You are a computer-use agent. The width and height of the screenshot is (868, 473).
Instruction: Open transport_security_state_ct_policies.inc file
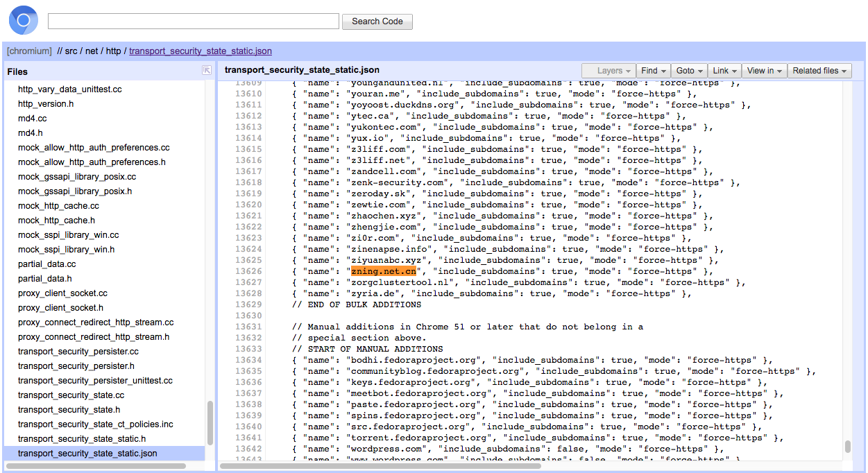point(96,424)
